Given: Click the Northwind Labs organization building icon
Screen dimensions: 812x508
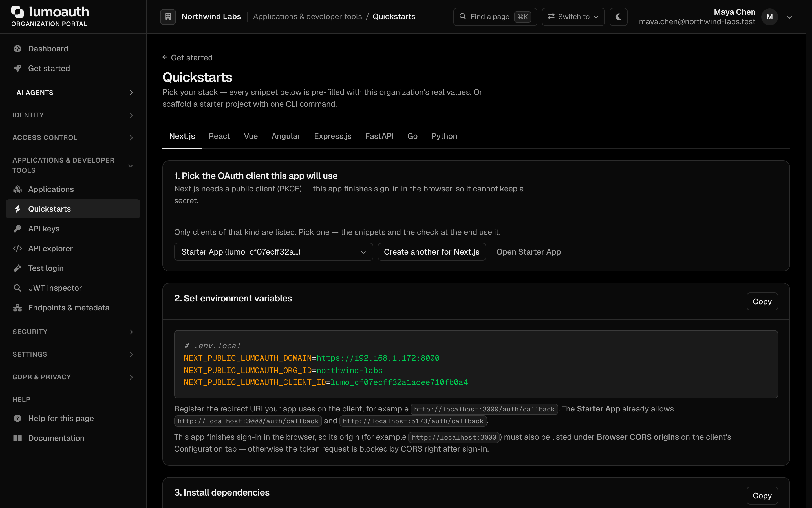Looking at the screenshot, I should (x=168, y=17).
